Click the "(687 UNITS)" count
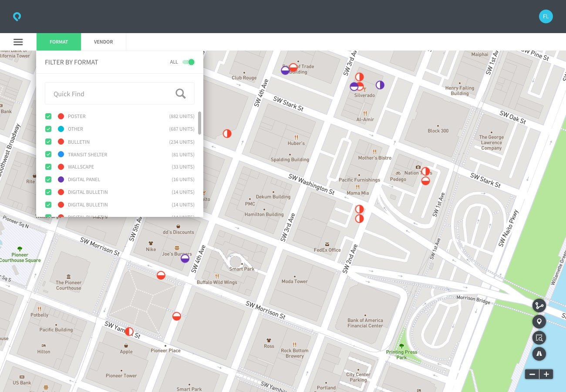This screenshot has height=392, width=566. pos(182,129)
